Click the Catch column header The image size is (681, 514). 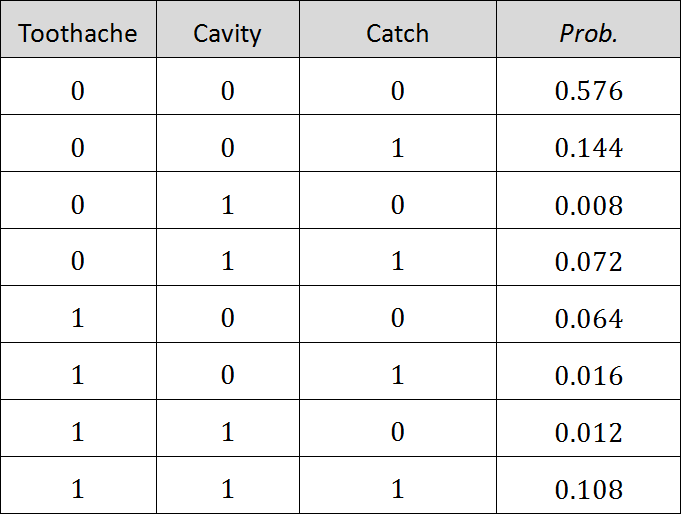[x=397, y=33]
